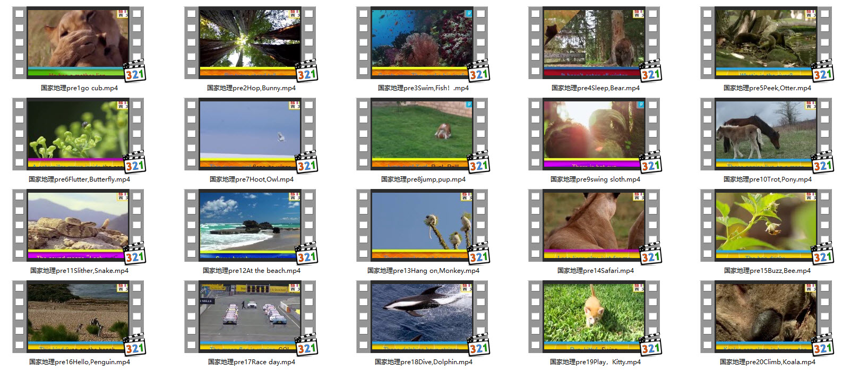Select the At the beach video thumbnail
This screenshot has height=378, width=868.
click(251, 226)
